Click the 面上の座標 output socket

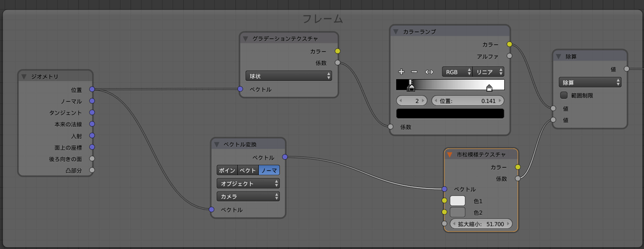tap(92, 147)
